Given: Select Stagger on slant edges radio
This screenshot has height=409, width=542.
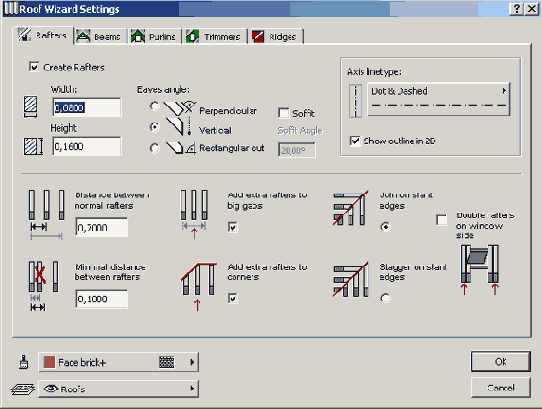Looking at the screenshot, I should [x=385, y=298].
